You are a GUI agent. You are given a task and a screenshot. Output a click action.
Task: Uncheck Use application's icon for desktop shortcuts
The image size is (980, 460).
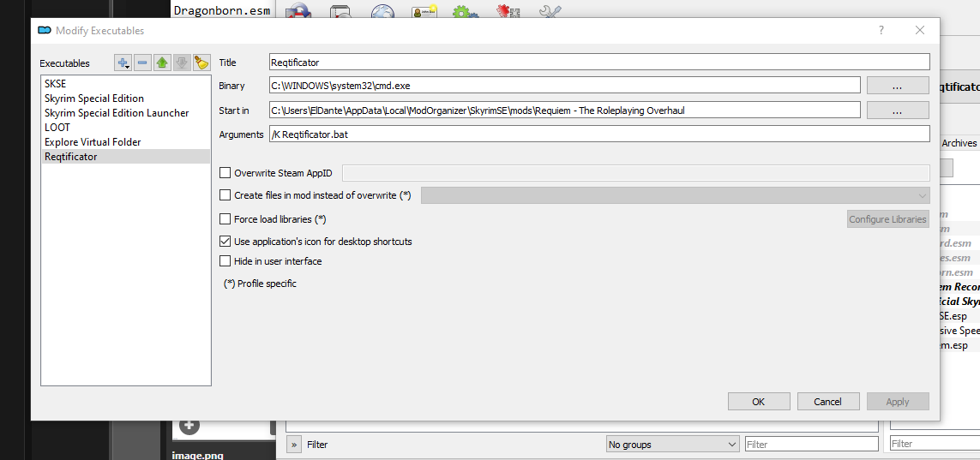225,241
